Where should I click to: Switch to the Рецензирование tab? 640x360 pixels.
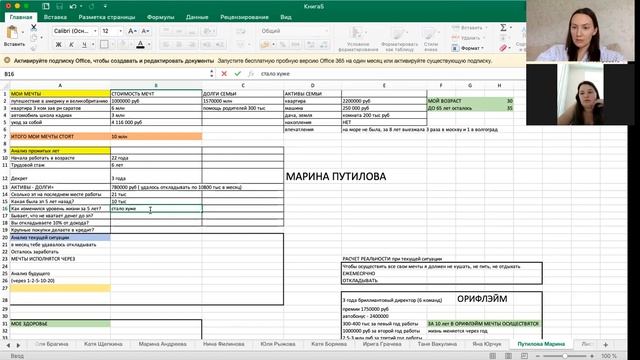click(x=244, y=17)
